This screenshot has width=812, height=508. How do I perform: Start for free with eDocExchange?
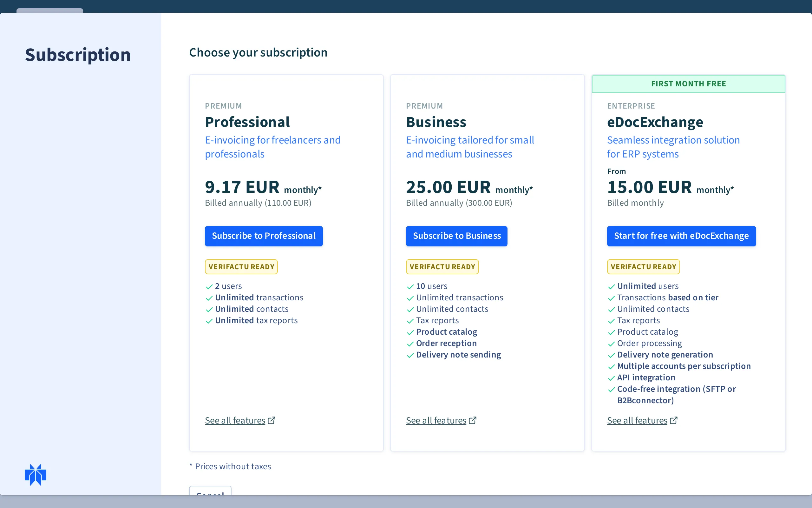tap(681, 236)
